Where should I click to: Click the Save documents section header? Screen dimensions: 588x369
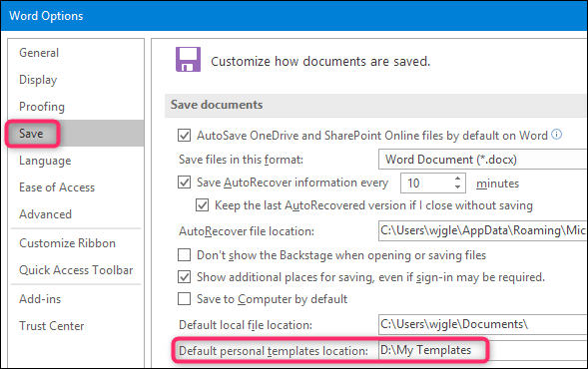click(x=375, y=105)
